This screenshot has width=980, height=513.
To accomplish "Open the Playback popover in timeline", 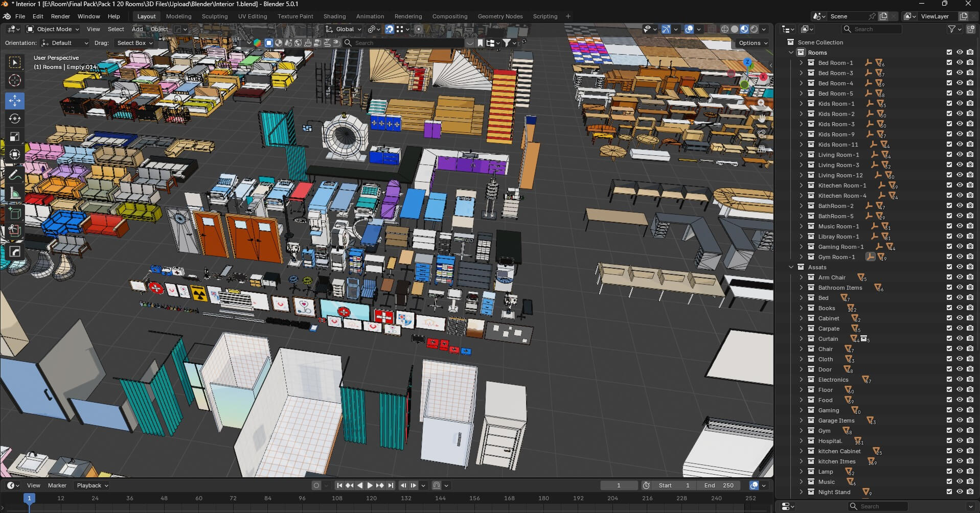I will (93, 485).
